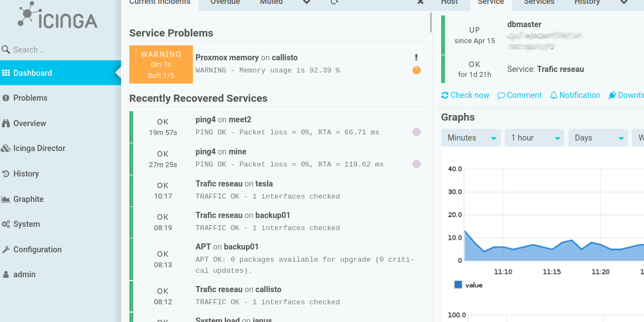Switch to the Muted tab
The image size is (644, 322).
271,3
